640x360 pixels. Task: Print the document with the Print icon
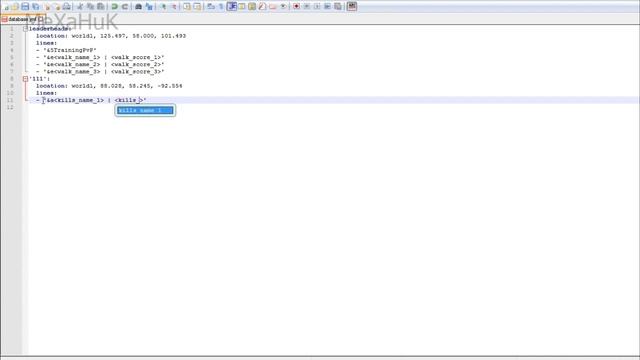[67, 7]
